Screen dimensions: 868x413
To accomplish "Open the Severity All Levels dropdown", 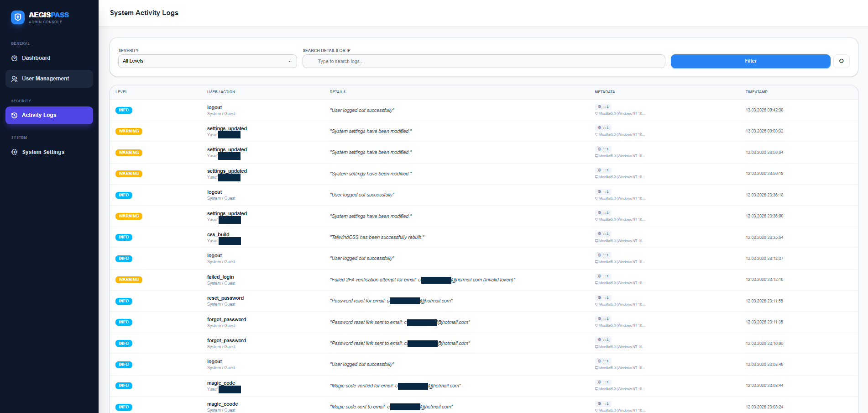I will point(207,61).
